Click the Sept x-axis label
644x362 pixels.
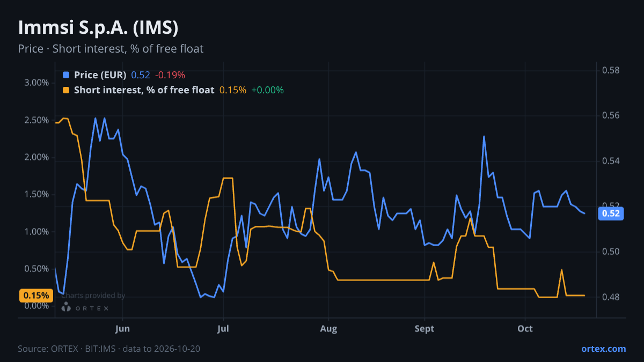[425, 329]
